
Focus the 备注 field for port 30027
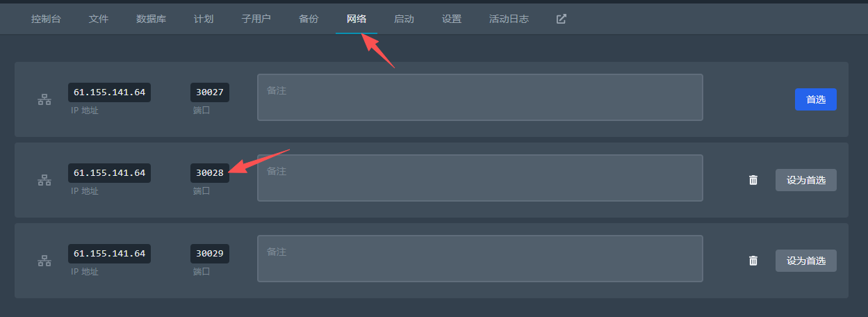[x=480, y=97]
